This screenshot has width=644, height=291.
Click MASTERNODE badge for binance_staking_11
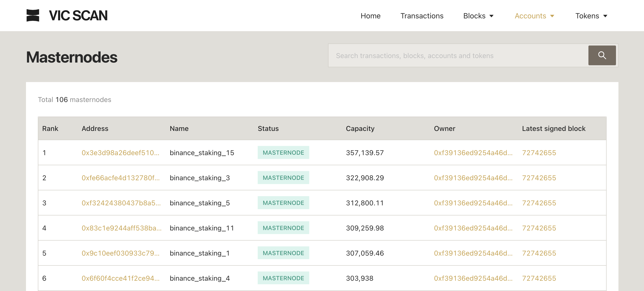tap(283, 228)
